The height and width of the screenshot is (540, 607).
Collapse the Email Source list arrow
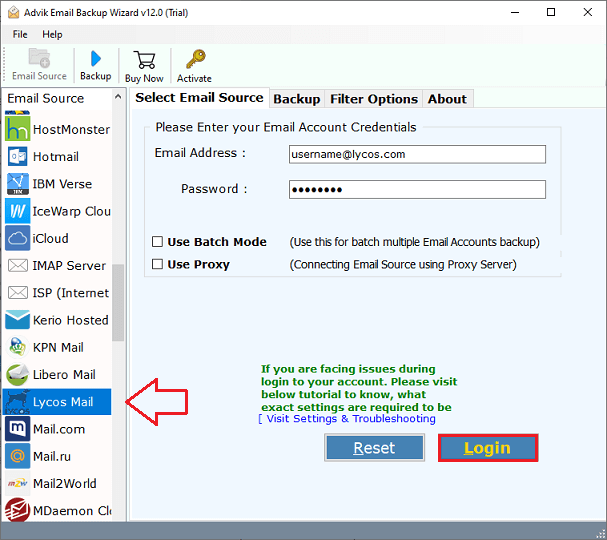[x=118, y=96]
